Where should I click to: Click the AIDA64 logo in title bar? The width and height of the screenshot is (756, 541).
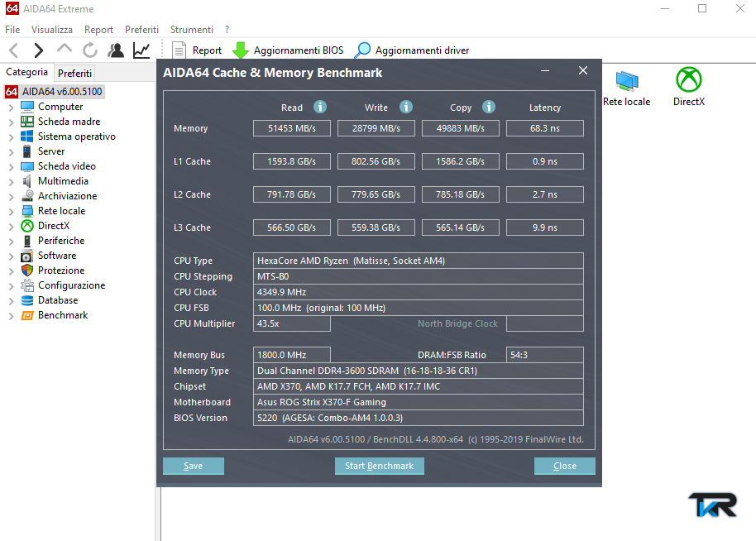coord(12,8)
